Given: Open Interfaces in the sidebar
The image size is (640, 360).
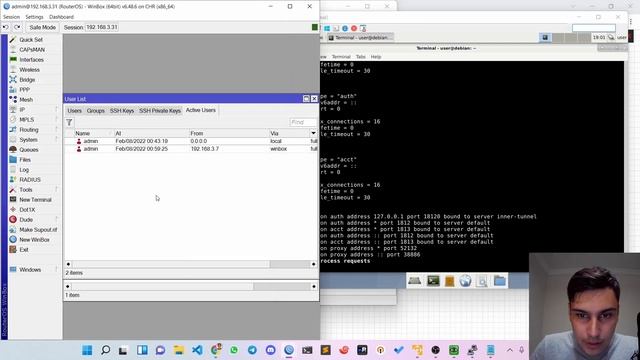Looking at the screenshot, I should [x=31, y=60].
